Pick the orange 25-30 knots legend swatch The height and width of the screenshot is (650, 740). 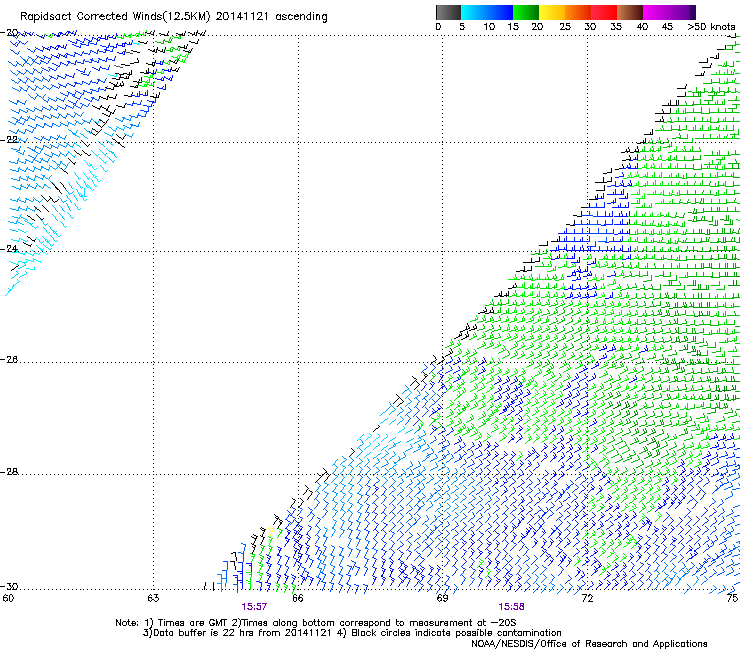point(578,12)
